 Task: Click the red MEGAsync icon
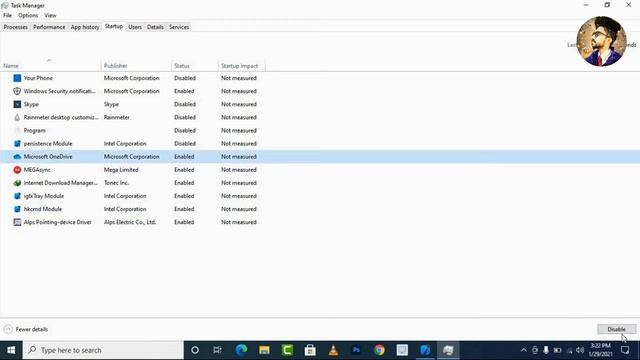[17, 170]
